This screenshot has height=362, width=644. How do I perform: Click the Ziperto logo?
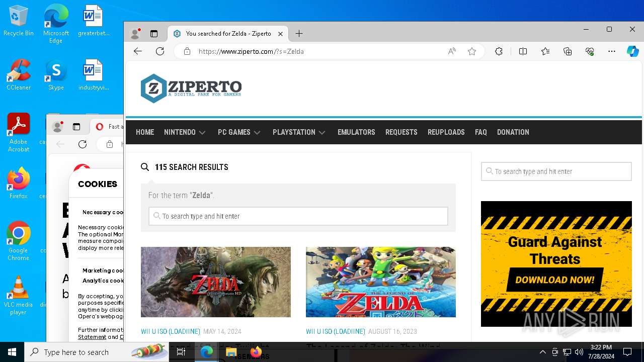191,88
